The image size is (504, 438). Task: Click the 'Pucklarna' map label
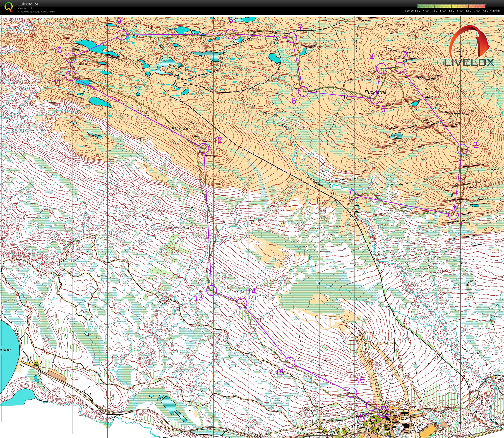376,92
